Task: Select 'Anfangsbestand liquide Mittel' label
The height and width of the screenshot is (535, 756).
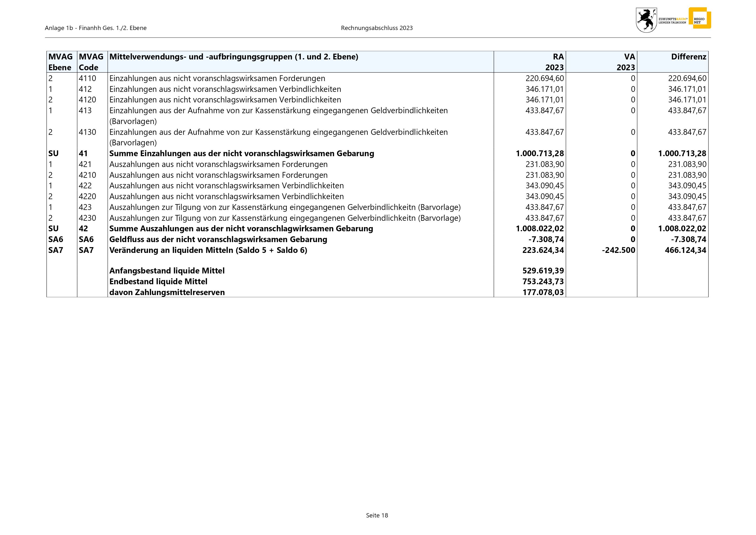Action: point(167,271)
